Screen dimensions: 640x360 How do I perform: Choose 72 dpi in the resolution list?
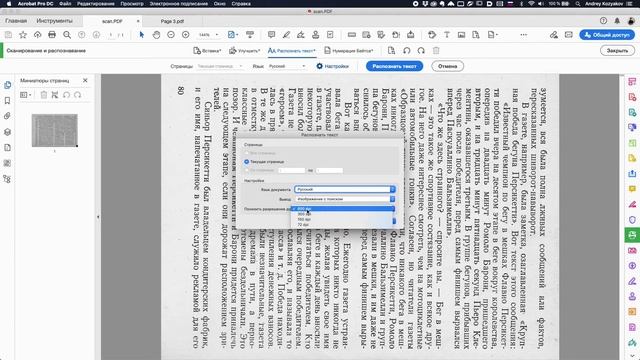[343, 224]
